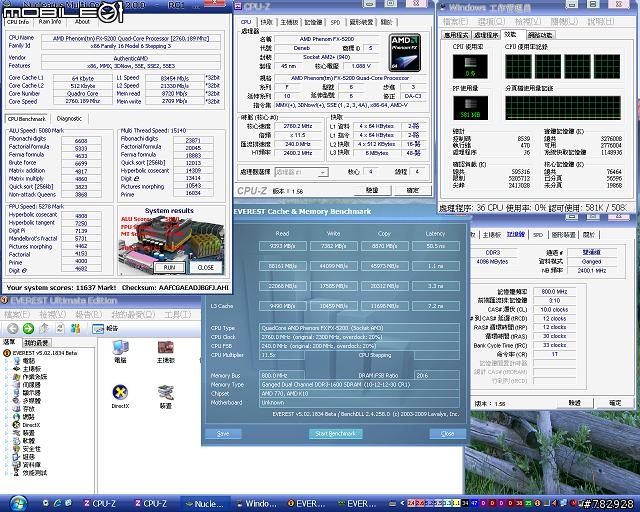This screenshot has height=512, width=640.
Task: Expand the 作業系統 node in EVEREST tree
Action: [x=7, y=377]
